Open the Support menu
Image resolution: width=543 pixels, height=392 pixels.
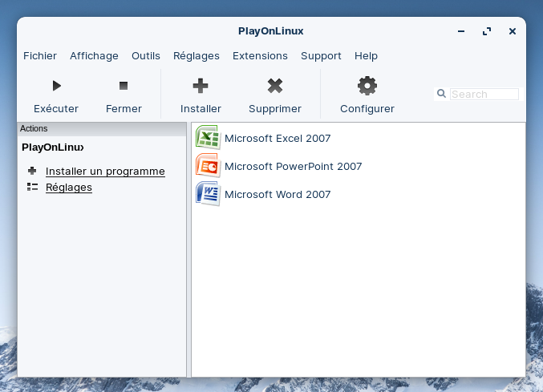click(321, 55)
